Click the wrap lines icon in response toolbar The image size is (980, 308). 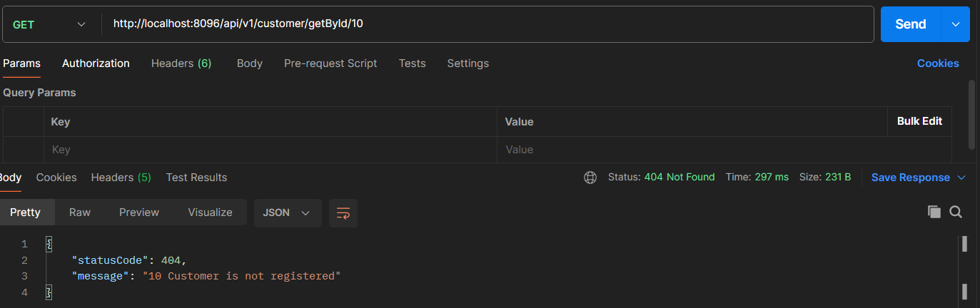click(343, 212)
